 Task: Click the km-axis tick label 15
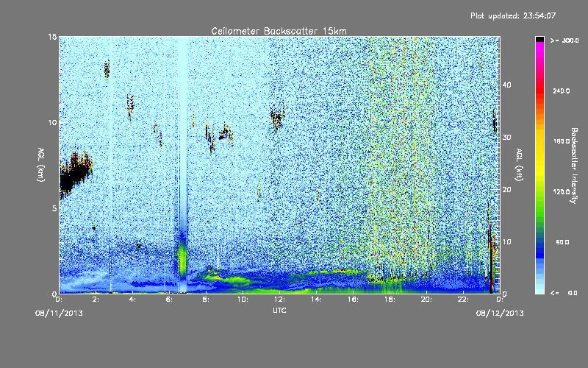[x=52, y=37]
